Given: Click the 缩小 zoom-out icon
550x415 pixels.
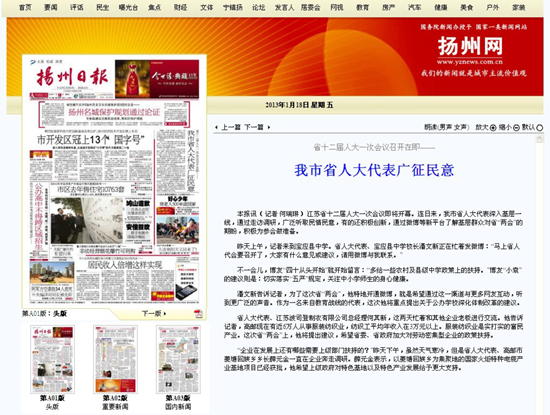Looking at the screenshot, I should point(516,128).
